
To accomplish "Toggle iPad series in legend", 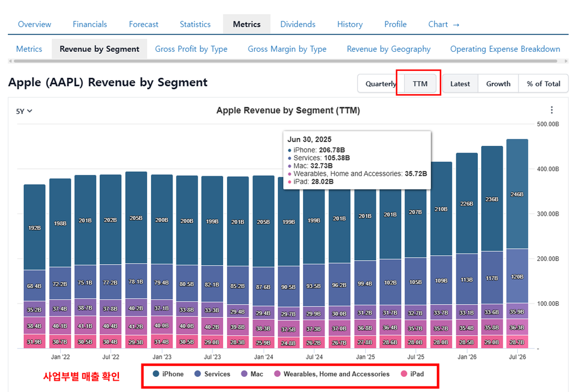I will 412,374.
